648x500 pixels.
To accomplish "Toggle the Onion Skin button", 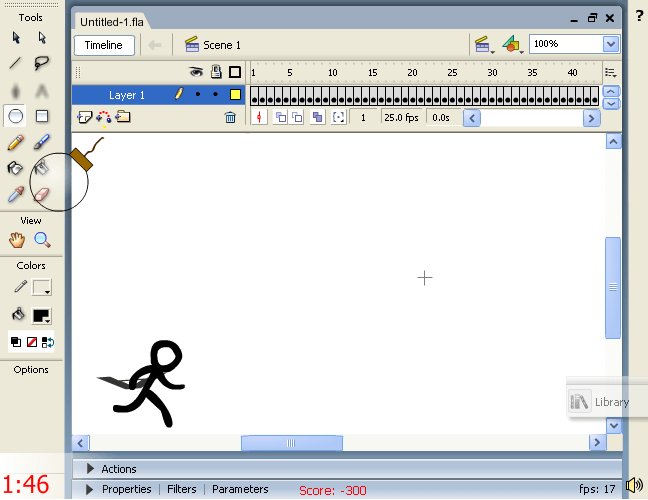I will tap(281, 118).
